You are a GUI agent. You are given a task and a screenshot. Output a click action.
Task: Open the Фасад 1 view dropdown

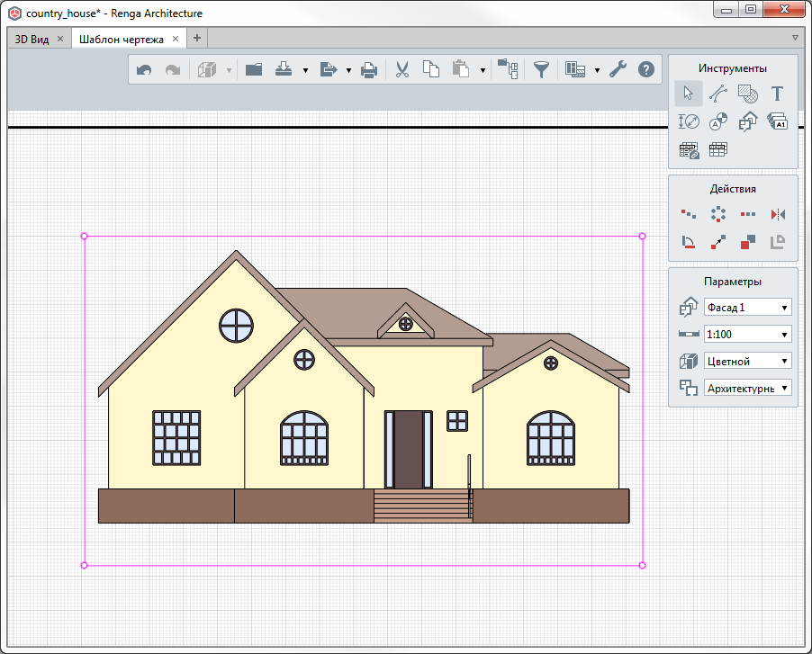pyautogui.click(x=747, y=308)
